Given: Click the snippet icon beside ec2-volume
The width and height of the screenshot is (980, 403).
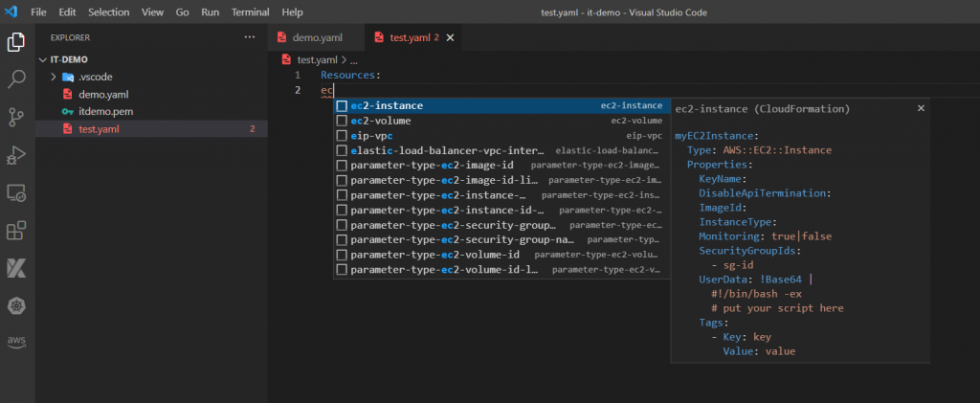Looking at the screenshot, I should (342, 121).
